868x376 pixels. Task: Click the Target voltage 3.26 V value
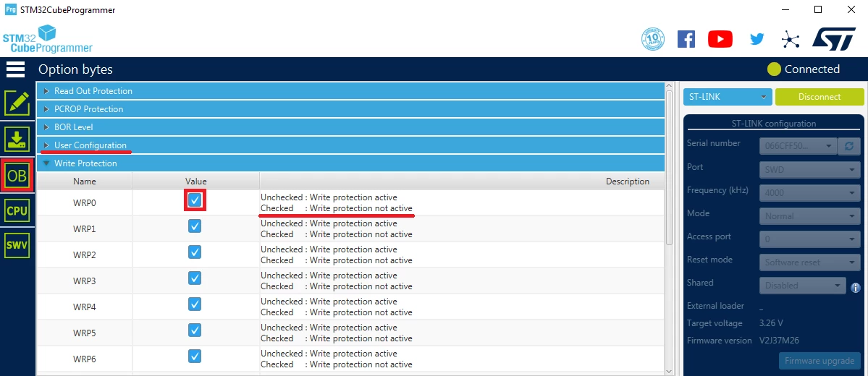(771, 323)
